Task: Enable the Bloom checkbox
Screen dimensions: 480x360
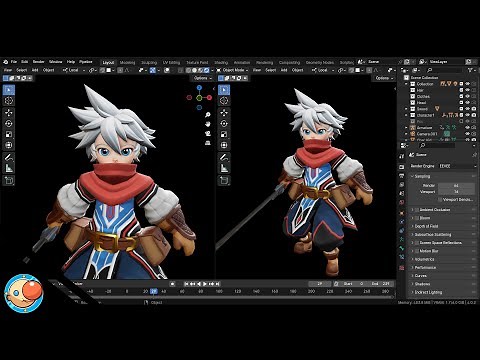Action: tap(417, 218)
